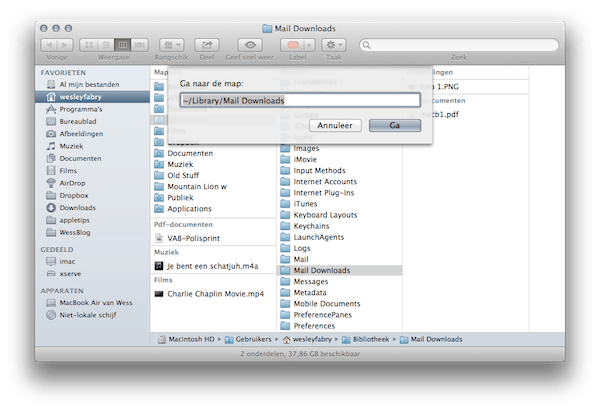Open Bureaublad in the sidebar
The height and width of the screenshot is (410, 600).
point(92,121)
